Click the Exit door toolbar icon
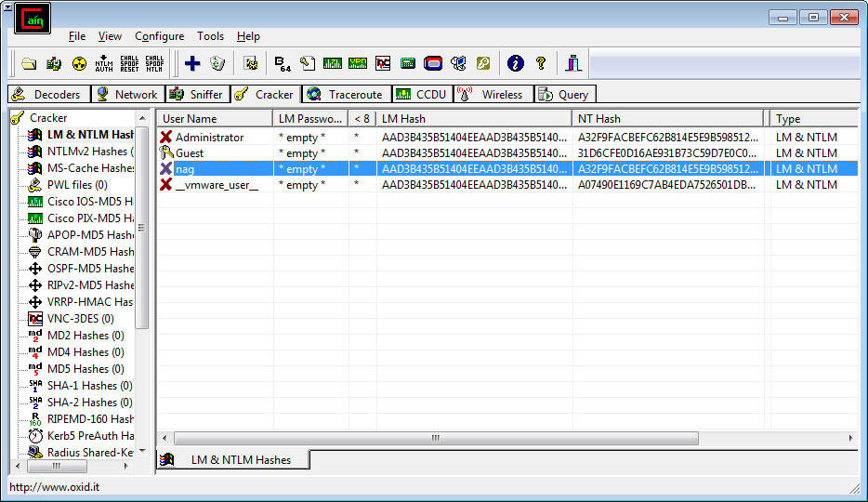868x502 pixels. (573, 63)
